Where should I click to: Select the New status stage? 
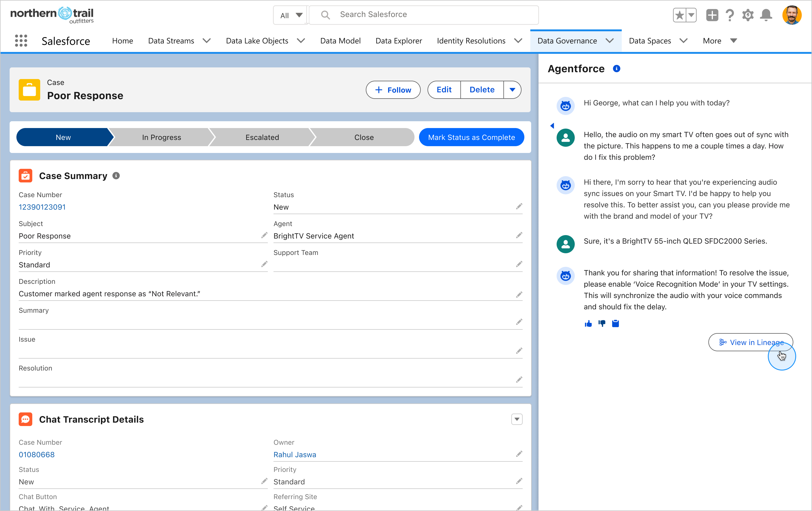(63, 137)
